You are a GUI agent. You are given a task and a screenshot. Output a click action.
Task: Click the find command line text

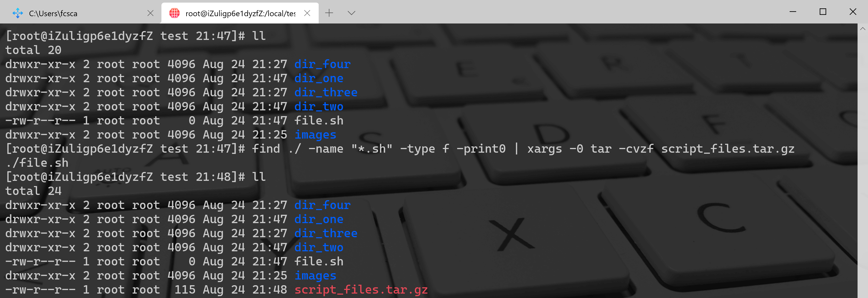(x=522, y=148)
